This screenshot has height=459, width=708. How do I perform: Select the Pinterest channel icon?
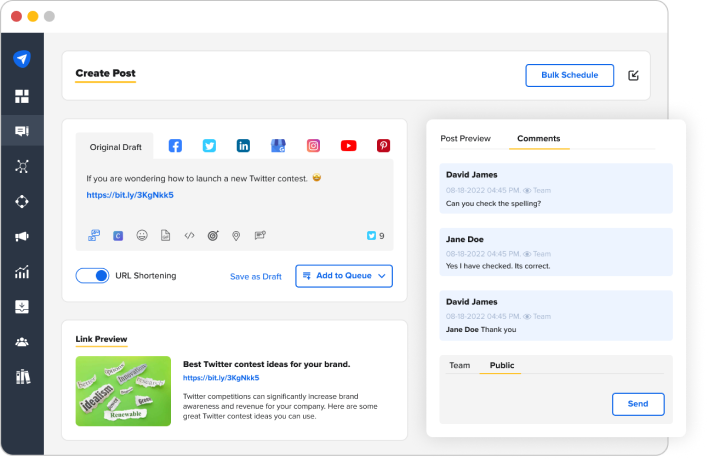(x=383, y=146)
